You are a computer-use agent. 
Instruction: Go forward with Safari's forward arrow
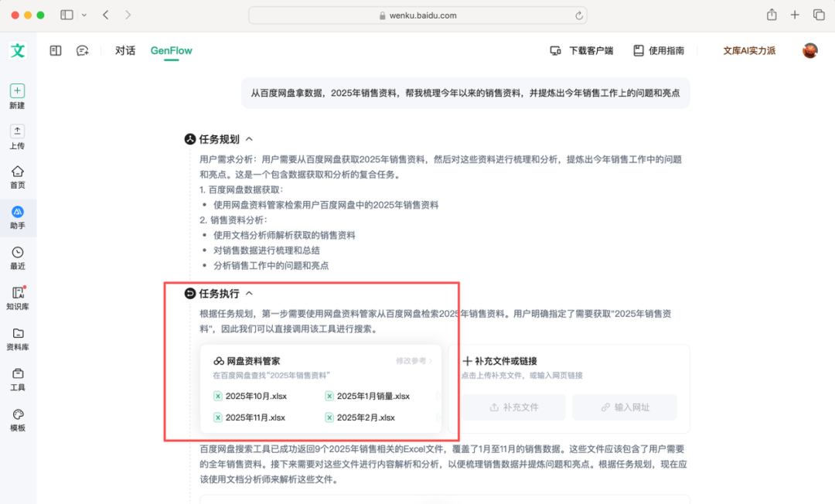pos(128,15)
